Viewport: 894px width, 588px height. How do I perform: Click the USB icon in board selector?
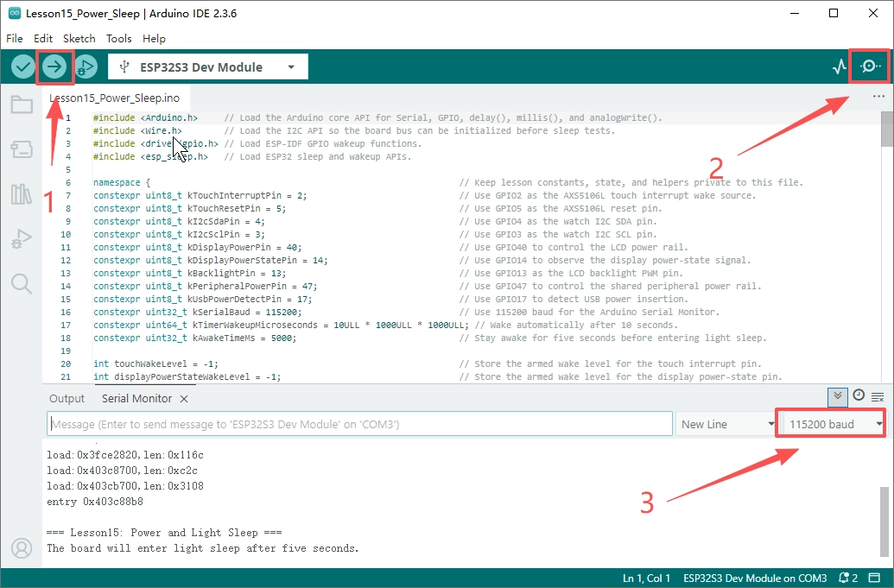[x=124, y=67]
